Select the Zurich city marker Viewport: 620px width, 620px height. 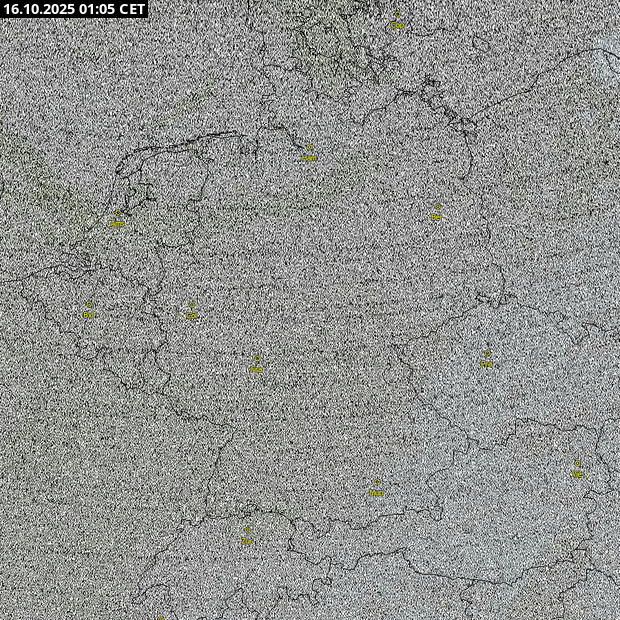pos(246,537)
